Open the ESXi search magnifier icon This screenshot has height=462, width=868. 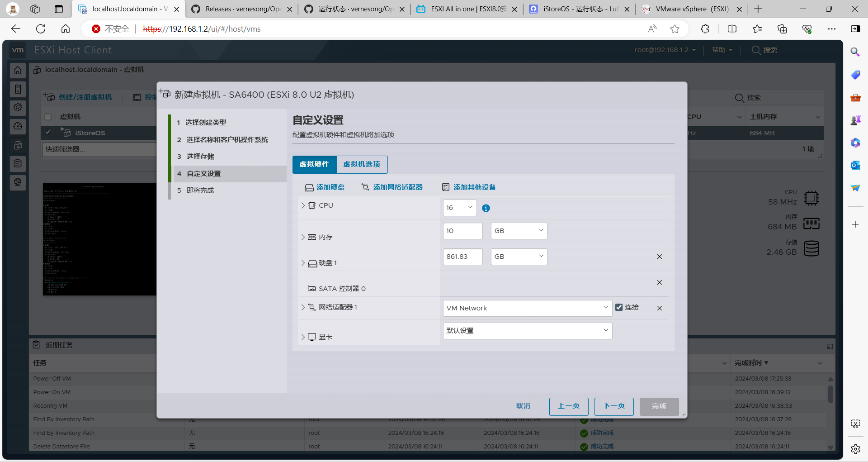(x=755, y=50)
